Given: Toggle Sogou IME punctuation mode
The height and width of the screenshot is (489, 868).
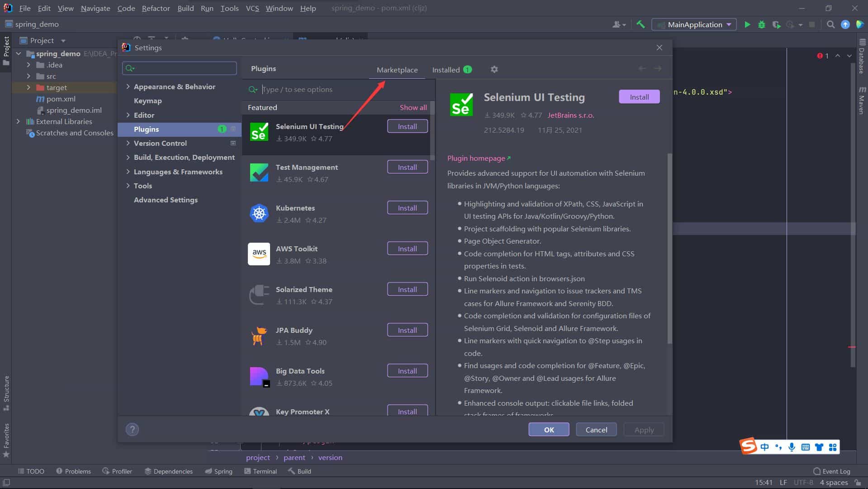Looking at the screenshot, I should tap(778, 447).
